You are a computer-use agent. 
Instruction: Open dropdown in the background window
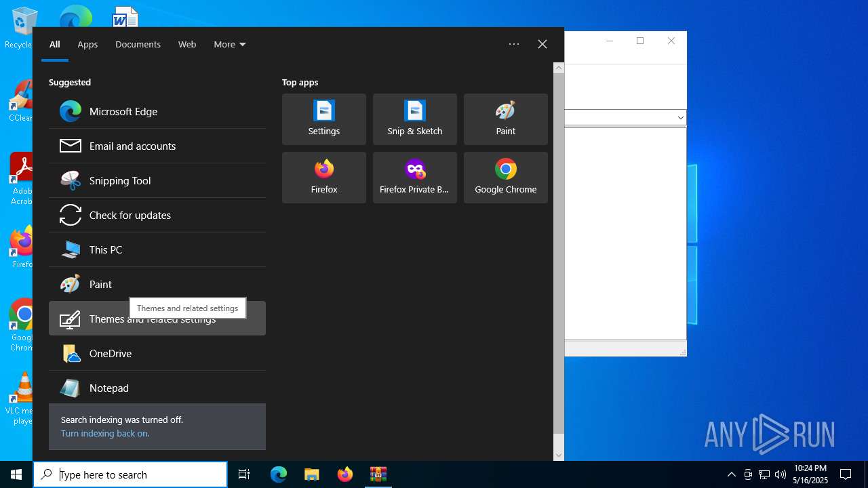[x=680, y=118]
